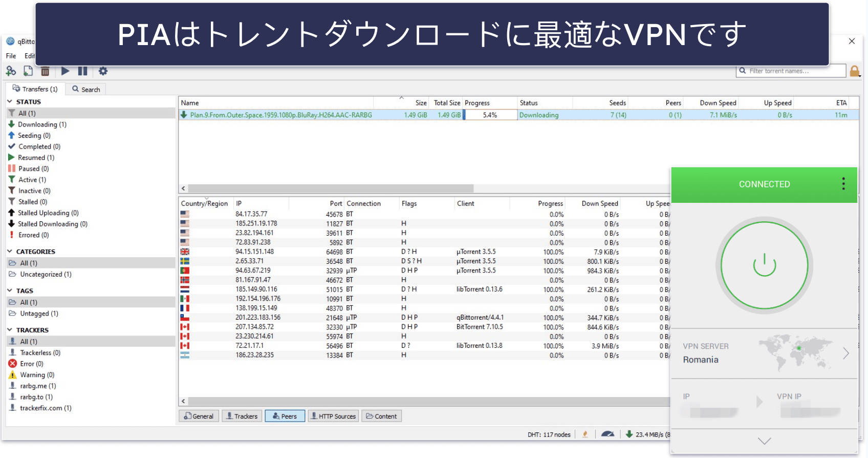Sort torrents by the Seeds column header
Screen dimensions: 868x458
601,103
